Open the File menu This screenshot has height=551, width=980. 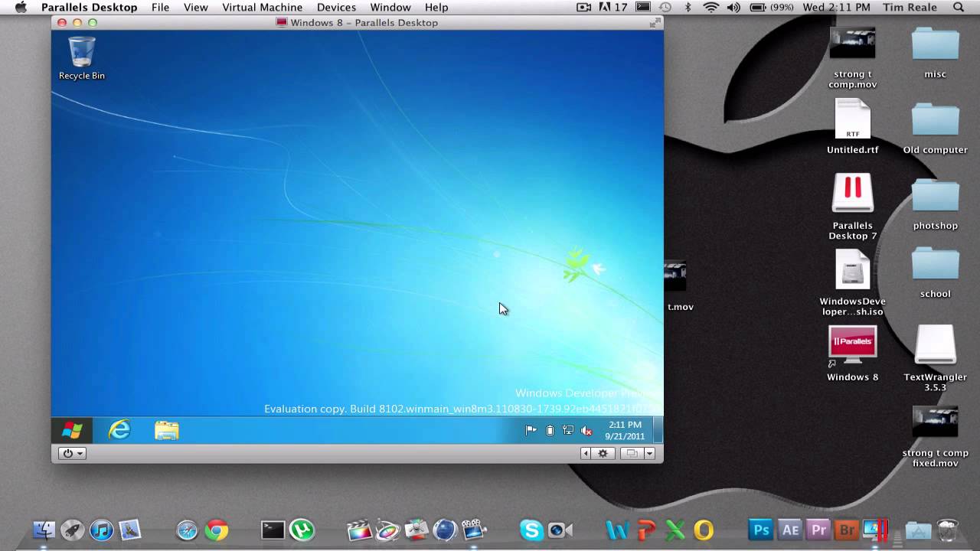point(160,7)
